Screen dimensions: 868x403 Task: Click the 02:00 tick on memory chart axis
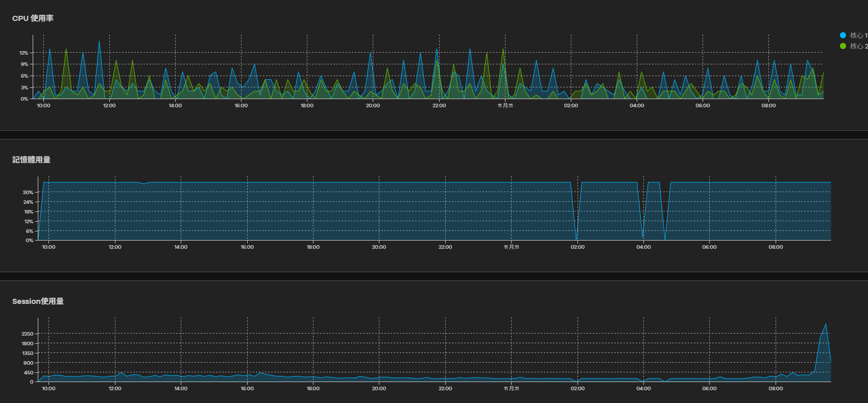point(577,247)
